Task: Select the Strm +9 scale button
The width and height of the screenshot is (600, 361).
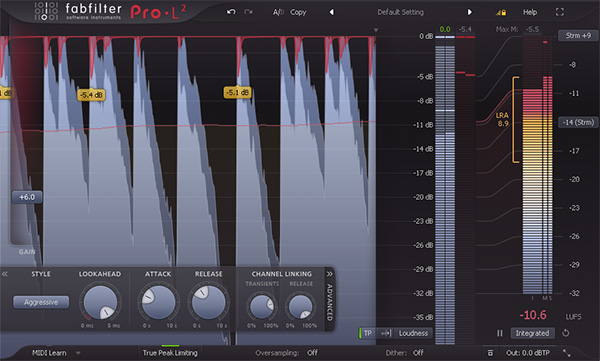Action: click(578, 36)
